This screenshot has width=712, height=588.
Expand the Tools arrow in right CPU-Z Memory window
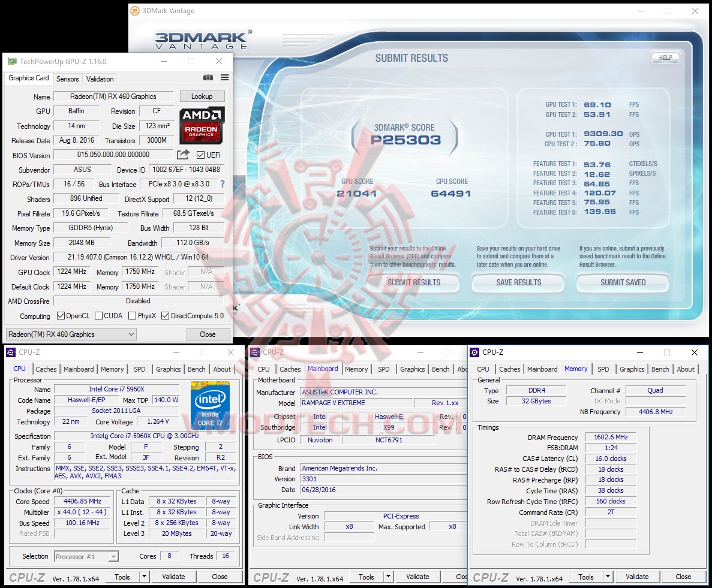(608, 577)
